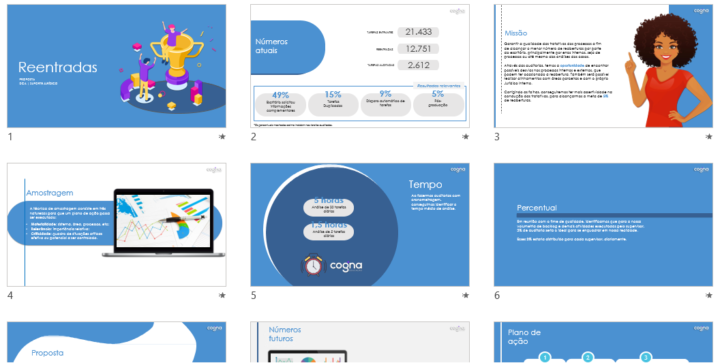
Task: Select the Percentual slide thumbnail
Action: (x=603, y=224)
